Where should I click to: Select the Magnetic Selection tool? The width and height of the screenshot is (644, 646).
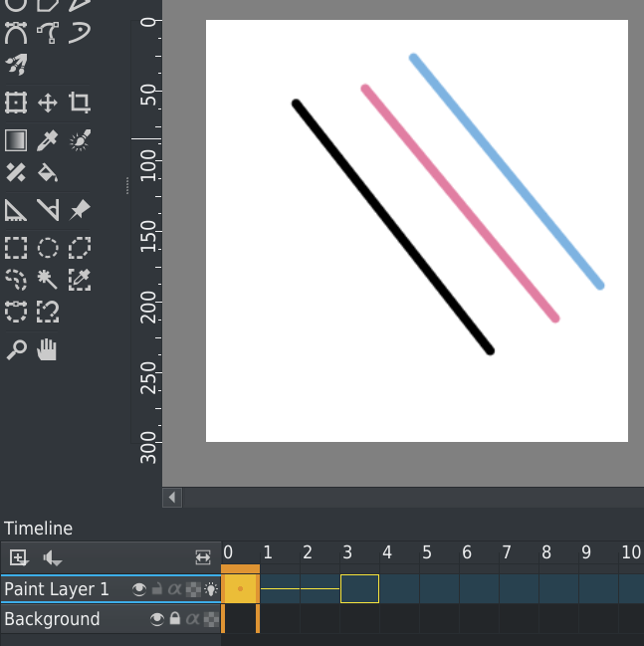(48, 312)
